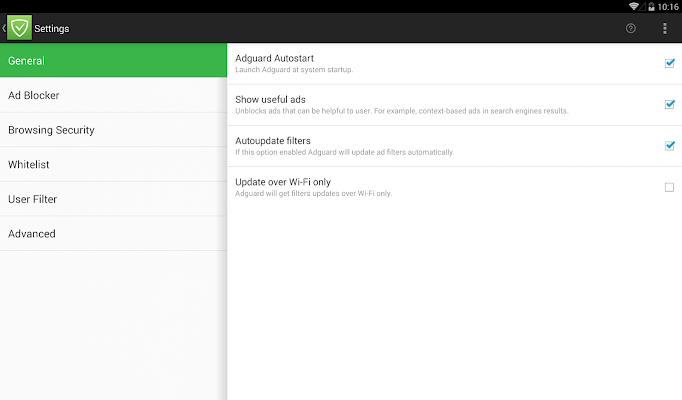Show the Advanced settings section

click(114, 233)
